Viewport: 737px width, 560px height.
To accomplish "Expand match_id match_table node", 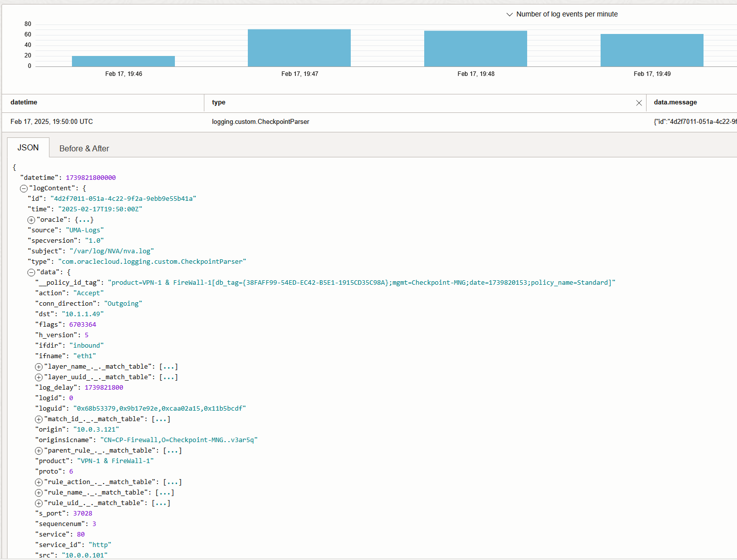I will [x=38, y=419].
